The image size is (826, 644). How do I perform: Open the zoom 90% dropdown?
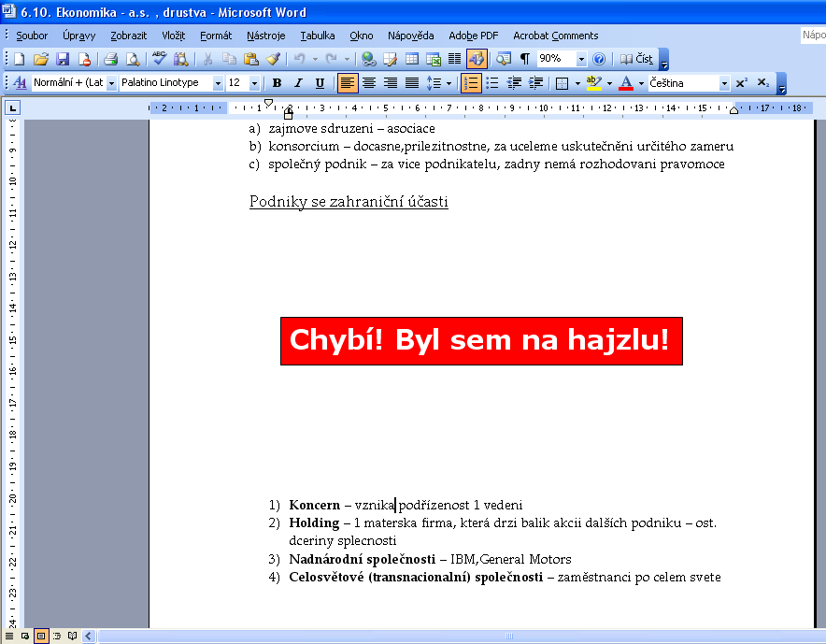(581, 59)
